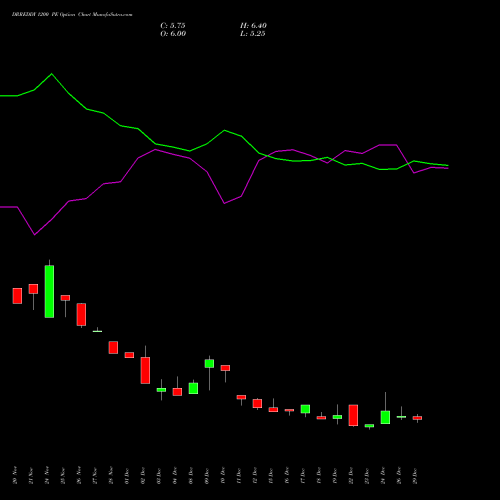The image size is (500, 500).
Task: Click the red candlestick above 20 Nov
Action: 17,296
